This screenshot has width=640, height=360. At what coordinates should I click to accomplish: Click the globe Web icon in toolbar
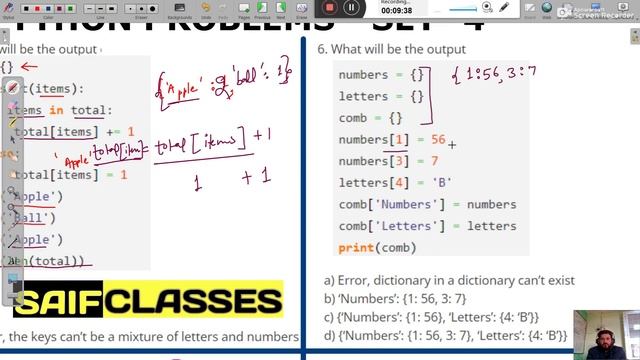click(x=547, y=7)
